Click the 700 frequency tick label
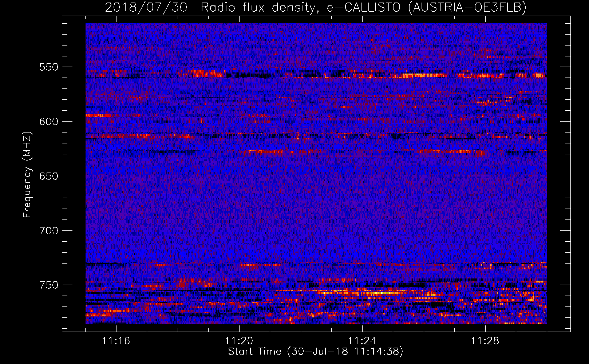This screenshot has width=589, height=364. pos(48,231)
